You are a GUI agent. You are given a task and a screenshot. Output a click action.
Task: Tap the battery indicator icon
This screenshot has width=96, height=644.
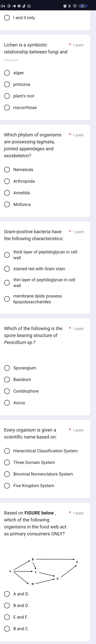pyautogui.click(x=83, y=6)
